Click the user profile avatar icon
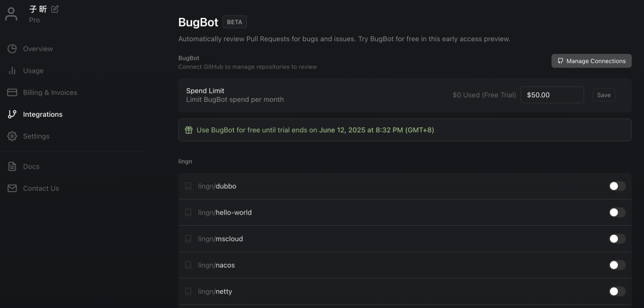Screen dimensions: 644x308 11,14
